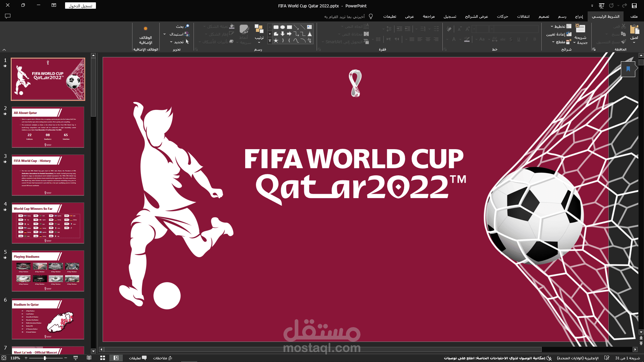The width and height of the screenshot is (644, 362).
Task: Click the 118% zoom level text
Action: click(x=15, y=358)
